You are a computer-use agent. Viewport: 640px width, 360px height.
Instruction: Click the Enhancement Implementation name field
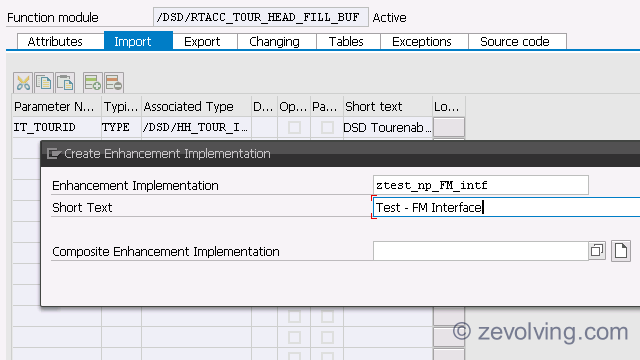pos(480,185)
